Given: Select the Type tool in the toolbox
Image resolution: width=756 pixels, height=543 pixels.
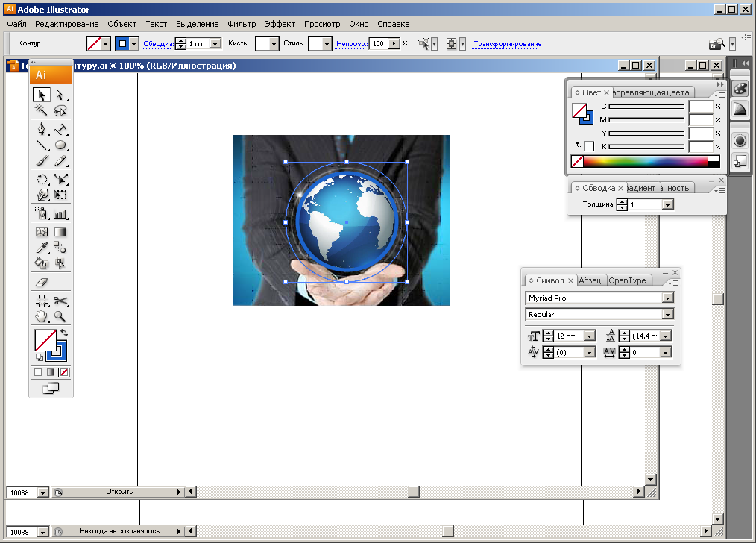Looking at the screenshot, I should click(x=60, y=129).
